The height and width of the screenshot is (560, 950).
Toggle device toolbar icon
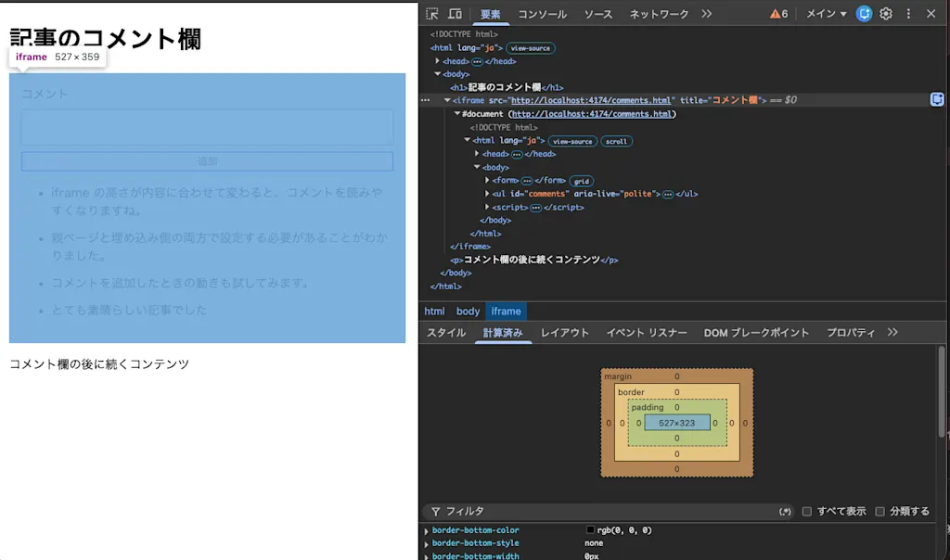tap(455, 13)
